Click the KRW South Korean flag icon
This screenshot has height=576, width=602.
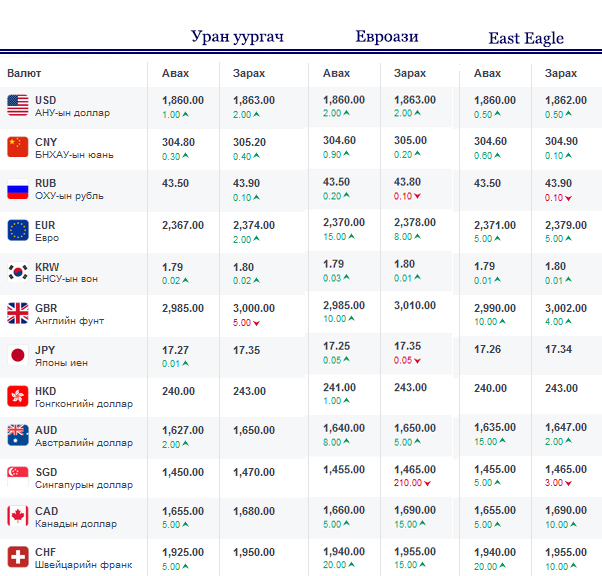tap(18, 273)
